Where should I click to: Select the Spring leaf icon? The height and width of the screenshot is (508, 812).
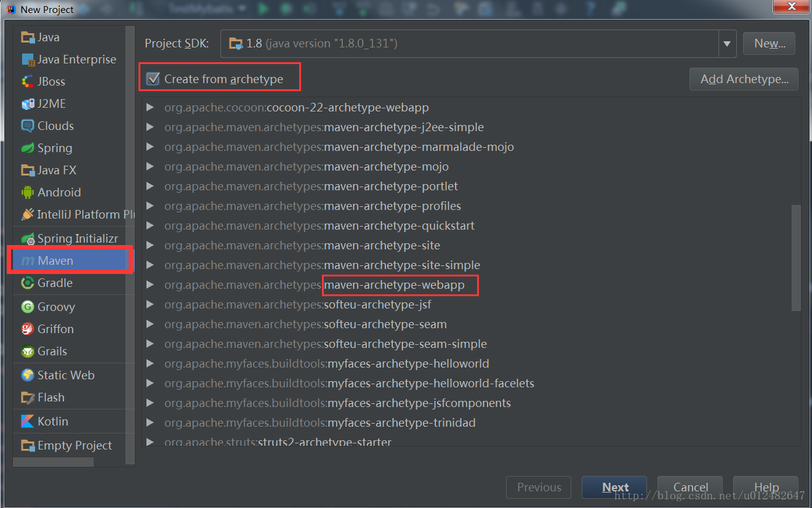coord(28,148)
